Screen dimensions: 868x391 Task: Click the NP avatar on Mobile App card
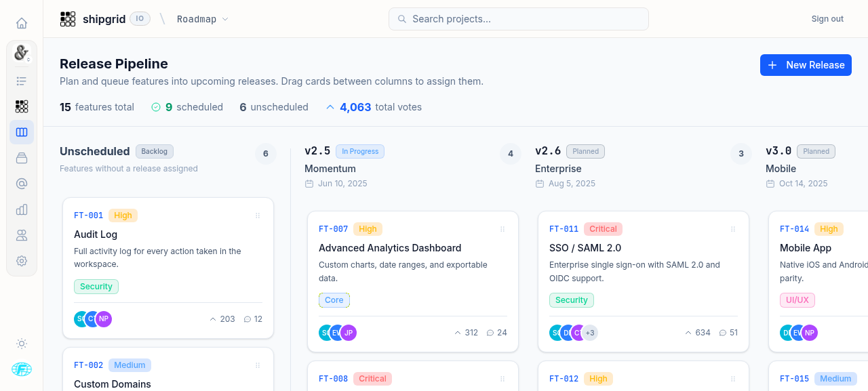click(x=810, y=333)
